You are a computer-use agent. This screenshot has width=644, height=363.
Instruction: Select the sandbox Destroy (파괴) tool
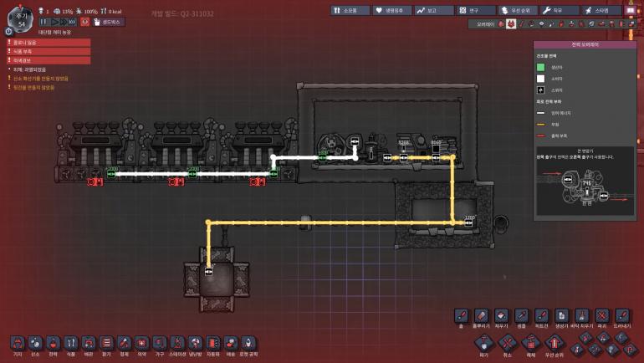pos(601,316)
